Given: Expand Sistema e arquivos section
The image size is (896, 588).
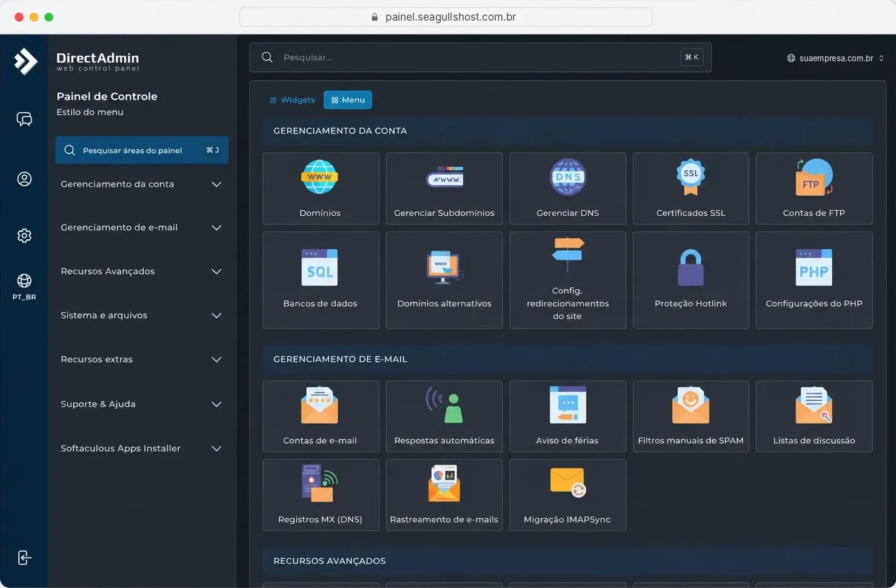Looking at the screenshot, I should (141, 315).
